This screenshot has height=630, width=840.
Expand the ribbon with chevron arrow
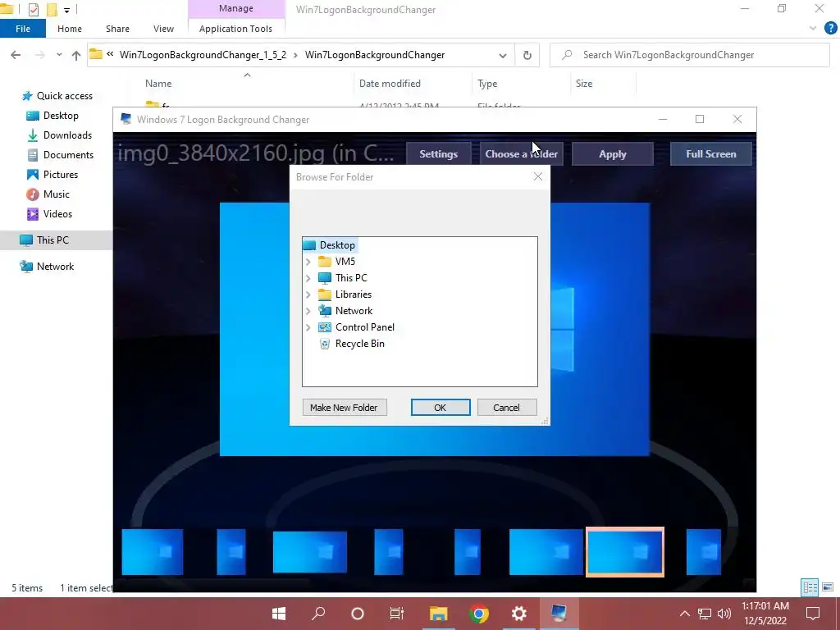[813, 28]
